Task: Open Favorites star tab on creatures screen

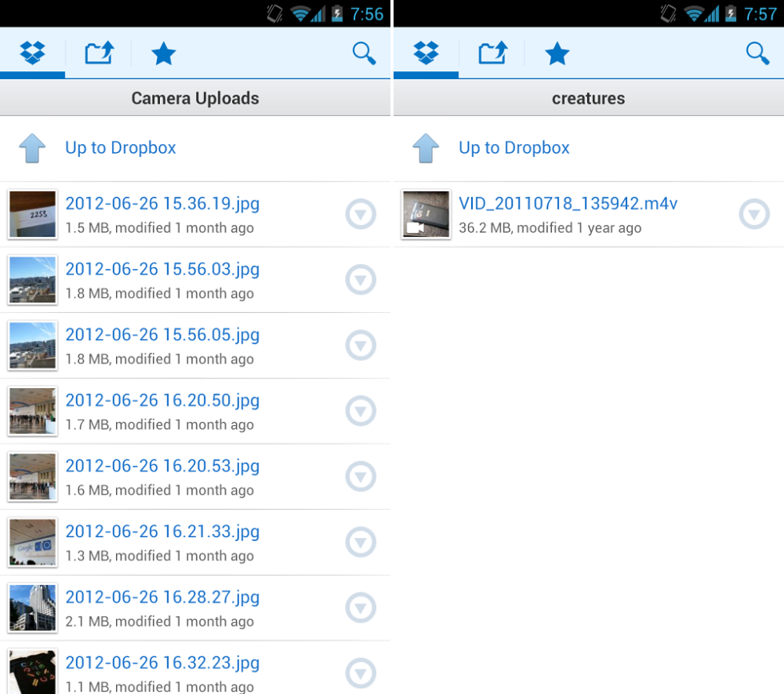Action: click(557, 54)
